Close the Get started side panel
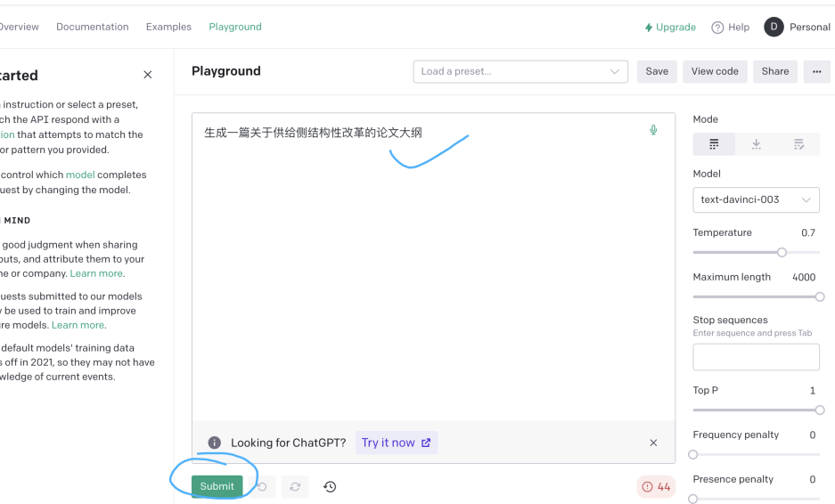The image size is (835, 504). click(x=148, y=75)
